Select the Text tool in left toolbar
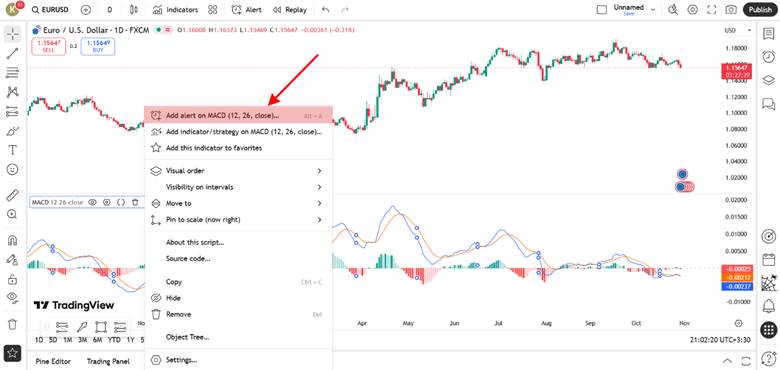Viewport: 780px width, 370px height. click(x=12, y=150)
